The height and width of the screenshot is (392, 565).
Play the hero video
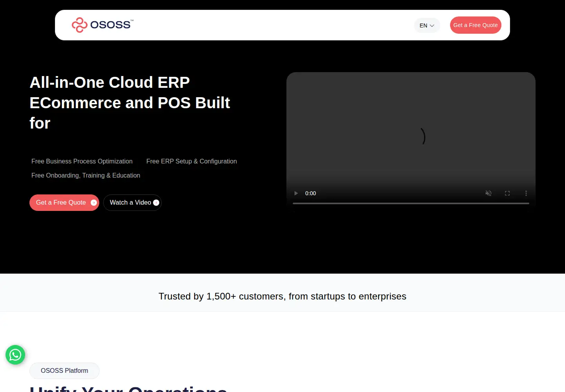(296, 193)
